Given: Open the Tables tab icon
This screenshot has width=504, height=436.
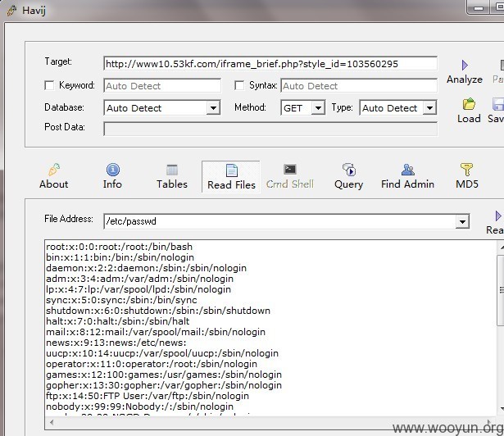Looking at the screenshot, I should point(172,170).
